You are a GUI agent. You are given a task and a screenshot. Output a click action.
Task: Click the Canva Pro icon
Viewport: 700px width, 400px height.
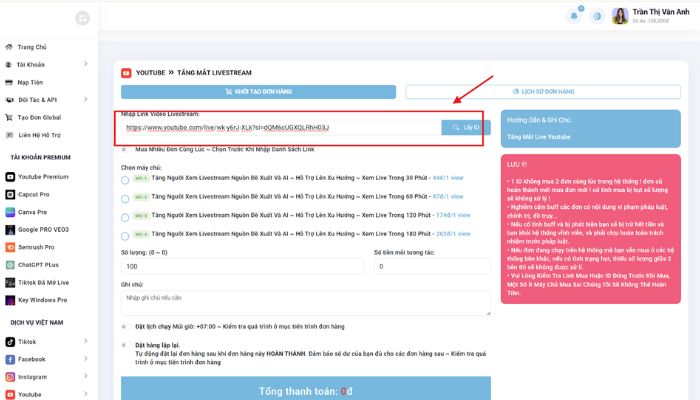coord(10,212)
